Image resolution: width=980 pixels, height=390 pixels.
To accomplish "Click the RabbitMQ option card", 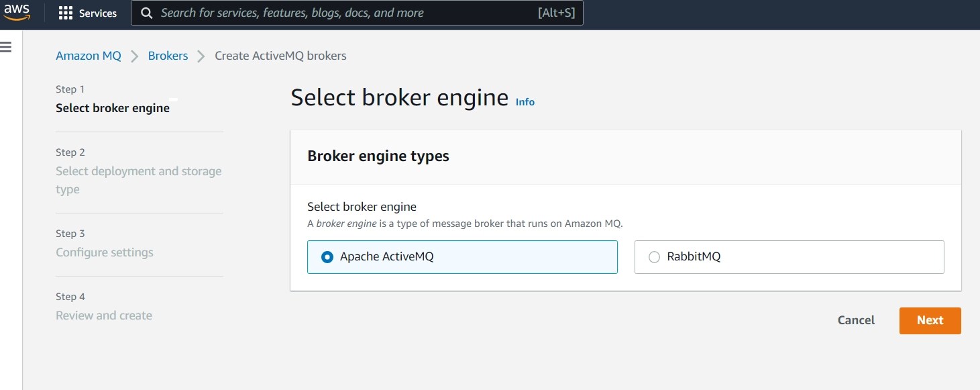I will 788,257.
